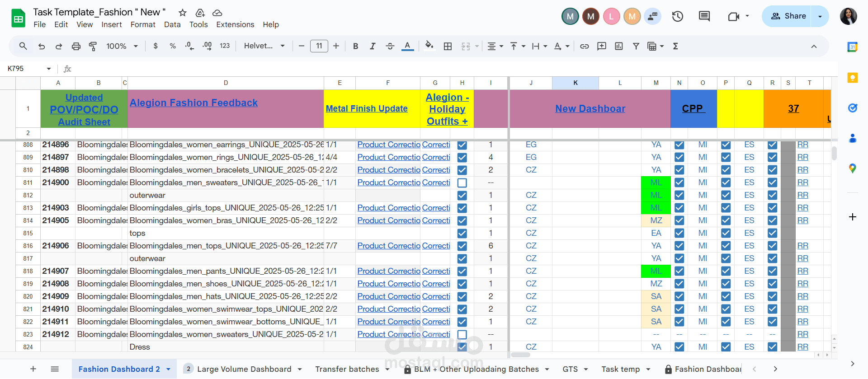This screenshot has width=868, height=379.
Task: Toggle italic formatting
Action: coord(373,46)
